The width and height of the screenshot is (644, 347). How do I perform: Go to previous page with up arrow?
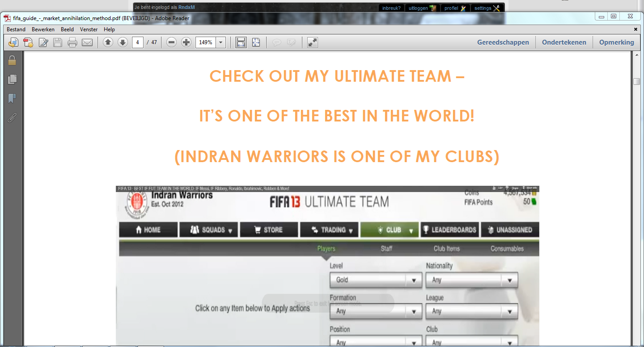(108, 42)
